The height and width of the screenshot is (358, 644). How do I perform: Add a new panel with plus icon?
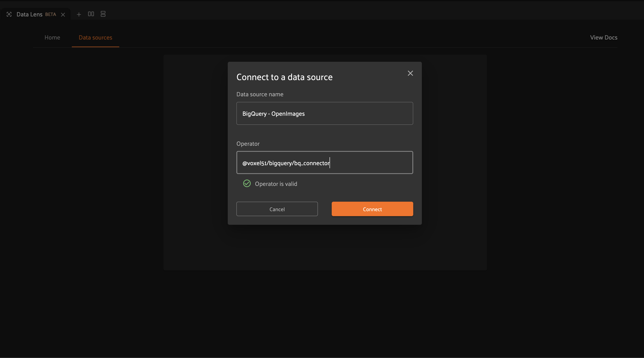click(79, 14)
